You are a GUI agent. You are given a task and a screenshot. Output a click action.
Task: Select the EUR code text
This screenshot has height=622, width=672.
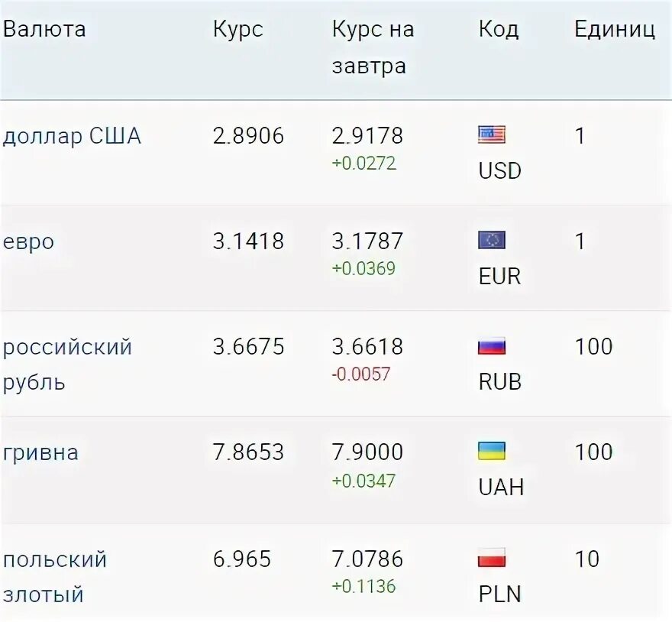[x=499, y=276]
